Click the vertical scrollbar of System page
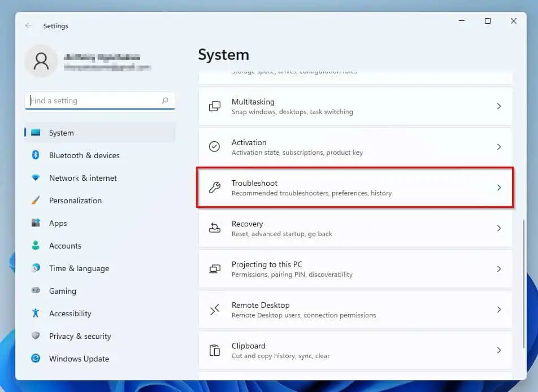538x392 pixels. tap(523, 284)
